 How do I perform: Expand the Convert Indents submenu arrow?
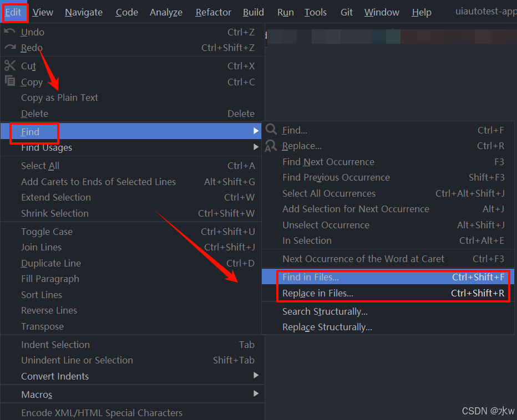tap(256, 375)
